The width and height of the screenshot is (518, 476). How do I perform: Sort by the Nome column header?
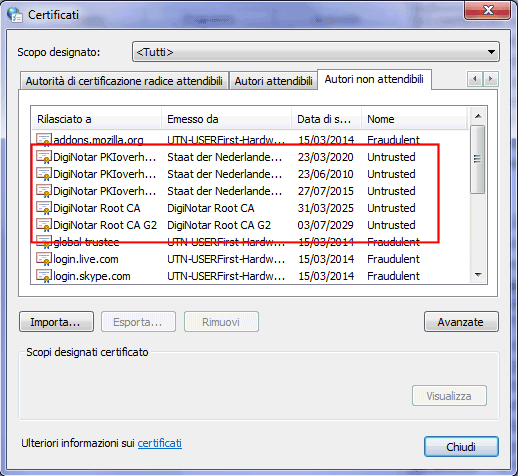(x=414, y=119)
